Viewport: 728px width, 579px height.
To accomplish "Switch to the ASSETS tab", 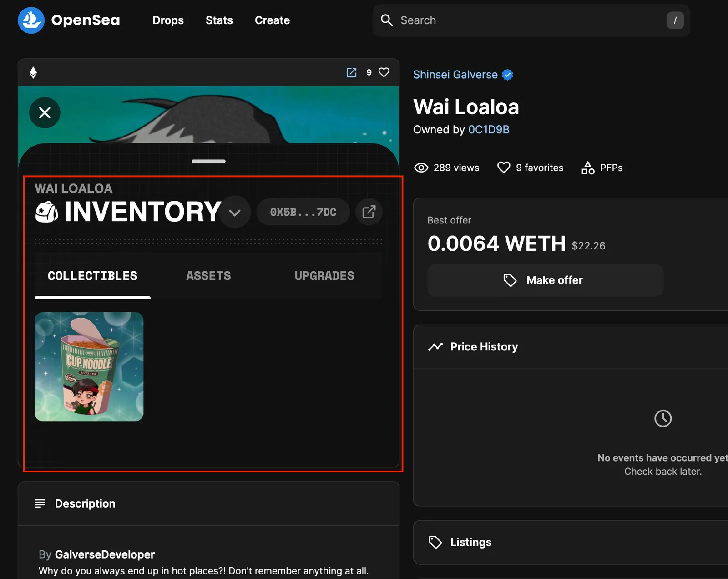I will point(208,276).
